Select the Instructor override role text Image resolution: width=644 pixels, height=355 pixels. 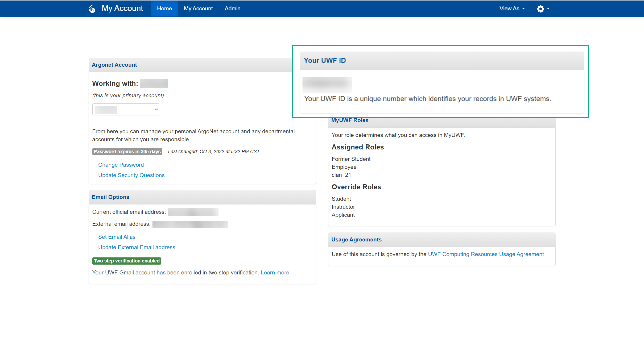point(343,207)
